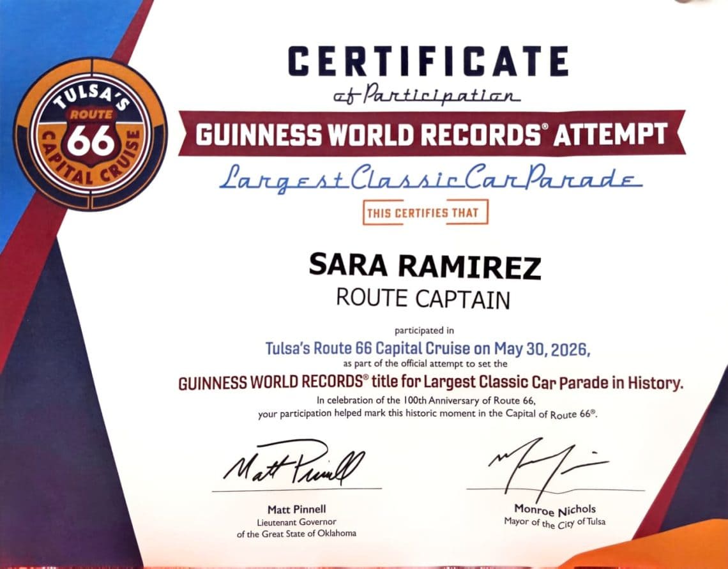Click 'of the Great State of Oklahoma'
This screenshot has height=569, width=728.
tap(297, 534)
